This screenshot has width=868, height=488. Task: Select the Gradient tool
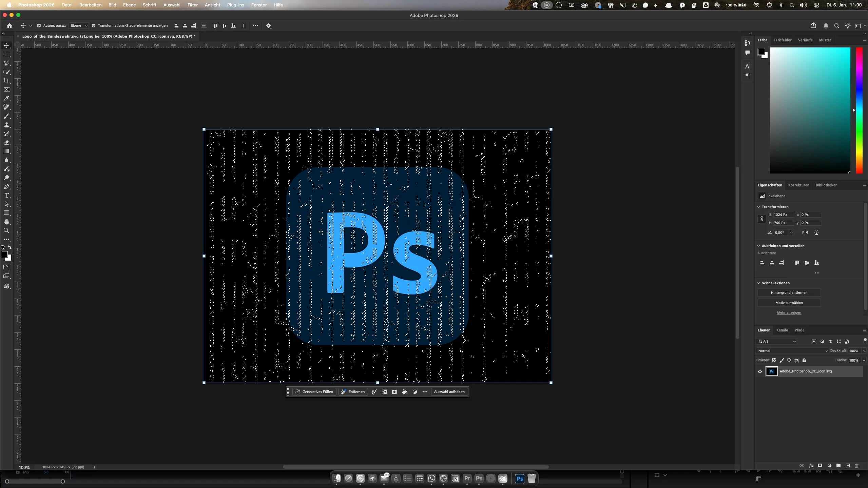point(6,151)
